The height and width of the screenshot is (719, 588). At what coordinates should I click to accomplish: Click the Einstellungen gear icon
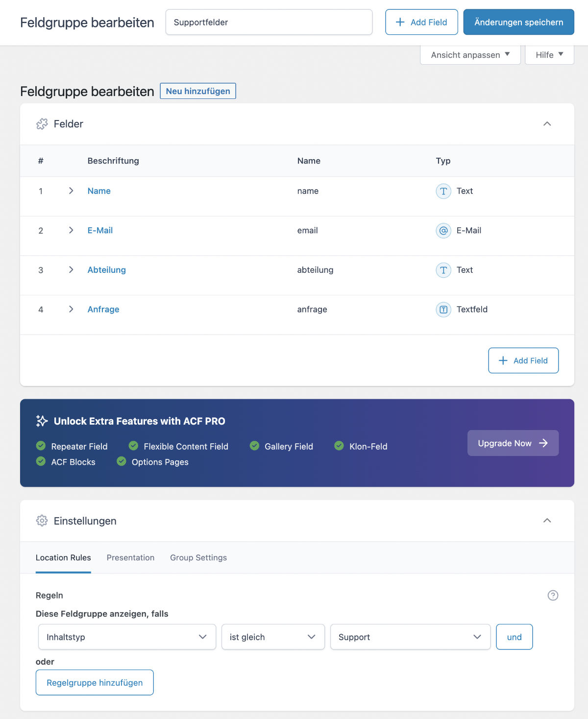(42, 521)
